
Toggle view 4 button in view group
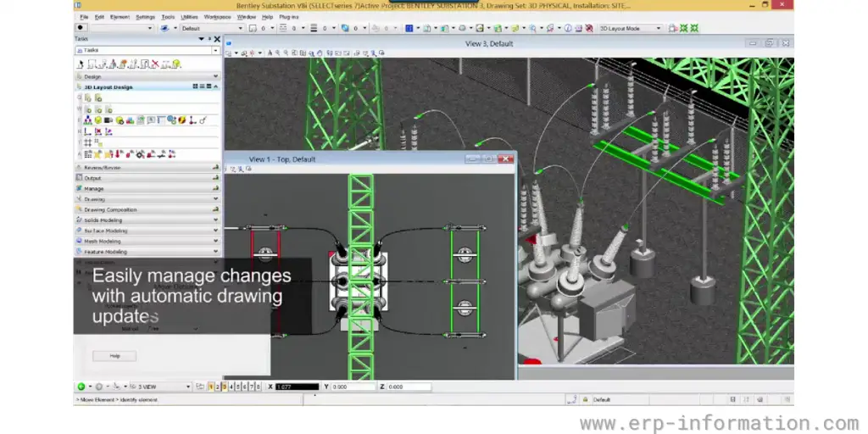231,387
